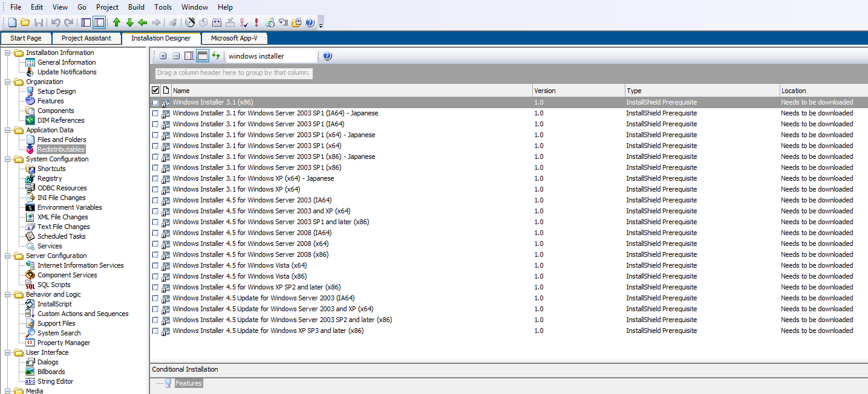This screenshot has width=868, height=394.
Task: Click the Undo arrow in toolbar
Action: click(55, 22)
